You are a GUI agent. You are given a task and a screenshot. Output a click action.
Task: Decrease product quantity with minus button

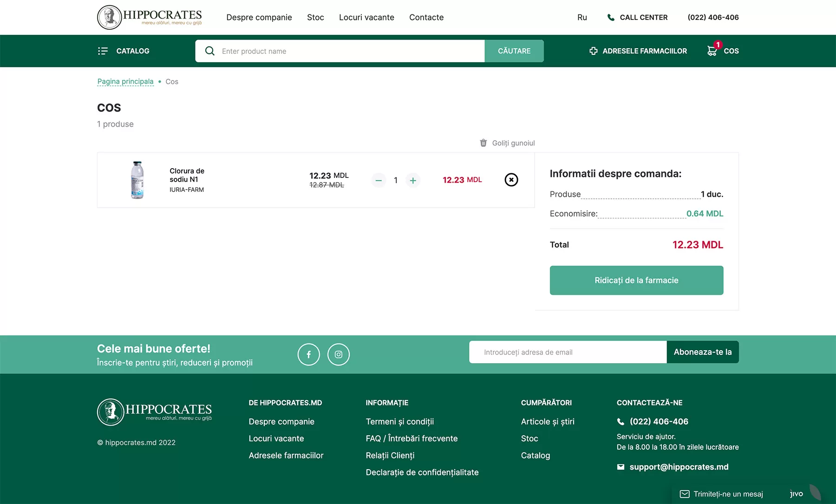tap(379, 180)
